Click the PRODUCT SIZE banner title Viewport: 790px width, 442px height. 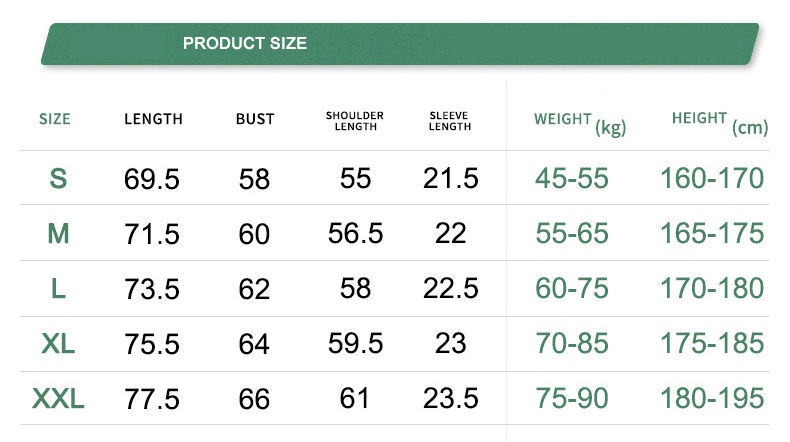coord(245,43)
